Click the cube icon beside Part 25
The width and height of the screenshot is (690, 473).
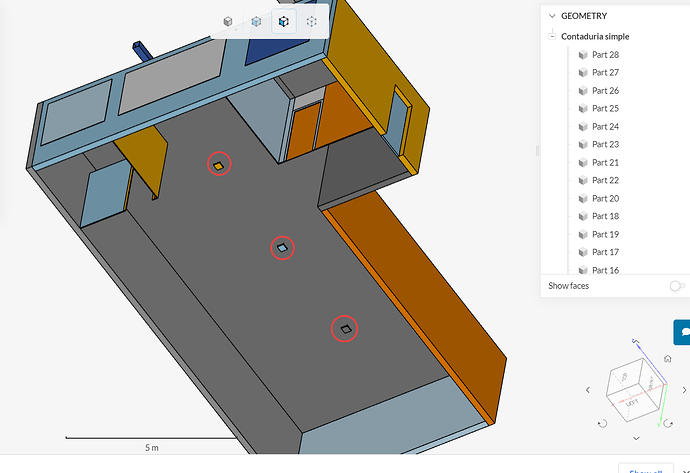point(583,108)
